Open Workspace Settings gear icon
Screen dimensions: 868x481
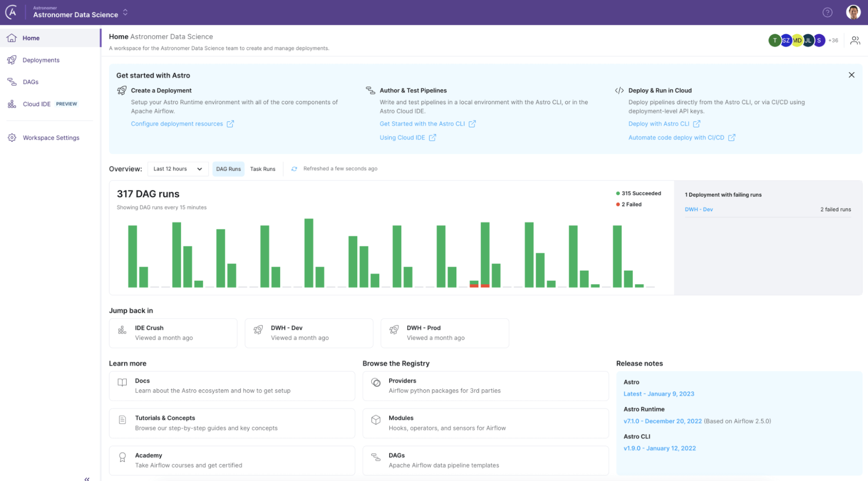[x=12, y=138]
